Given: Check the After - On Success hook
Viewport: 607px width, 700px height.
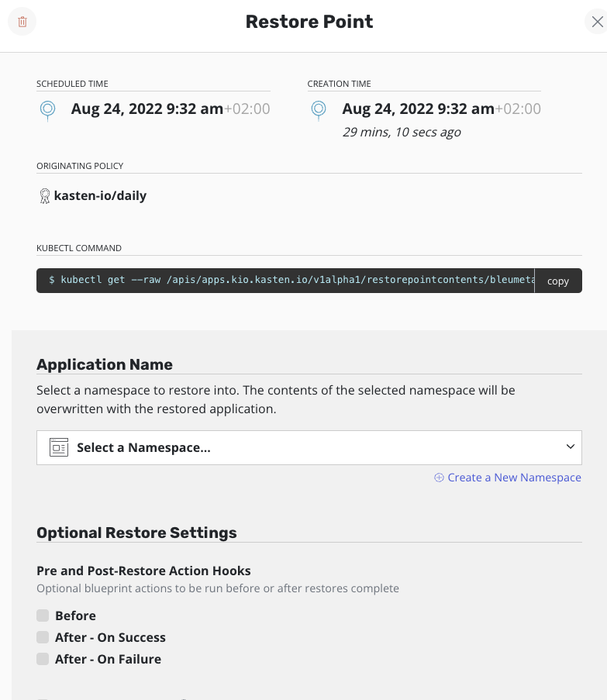Looking at the screenshot, I should [43, 637].
